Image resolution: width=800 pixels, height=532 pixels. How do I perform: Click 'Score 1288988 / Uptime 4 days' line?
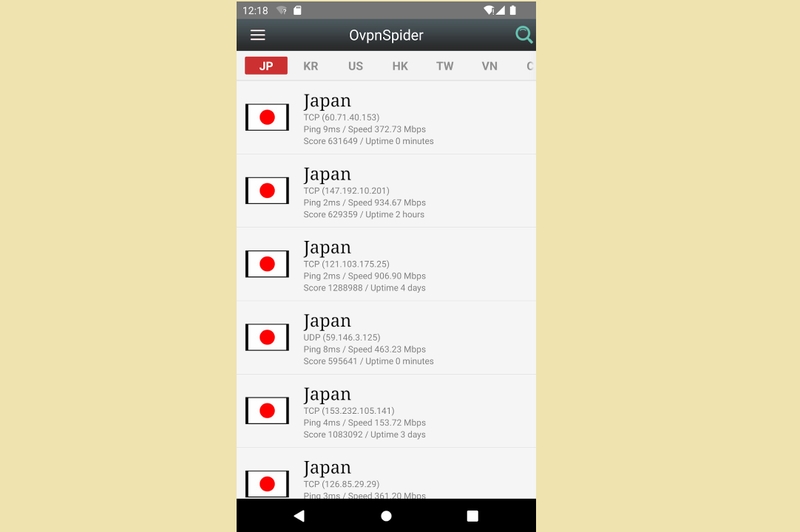pos(364,288)
